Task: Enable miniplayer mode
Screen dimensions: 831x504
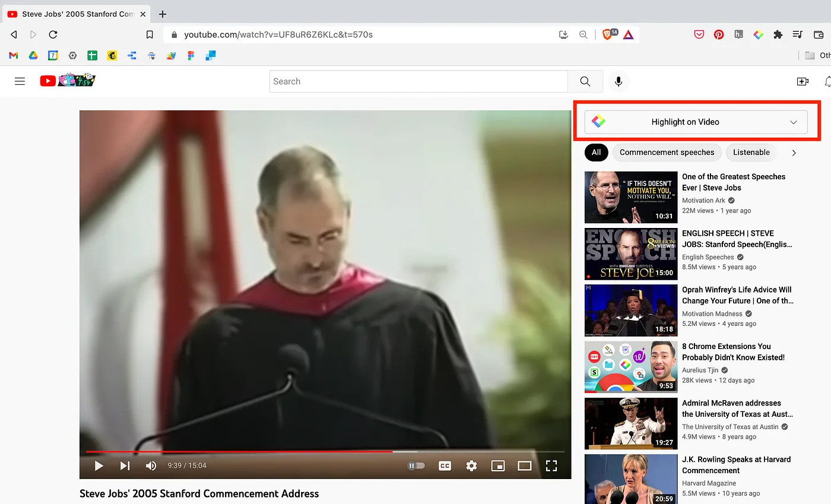Action: pos(498,466)
